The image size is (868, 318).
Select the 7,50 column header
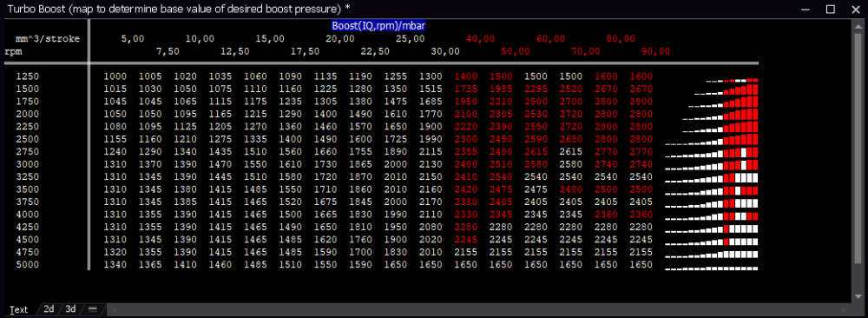click(x=168, y=51)
